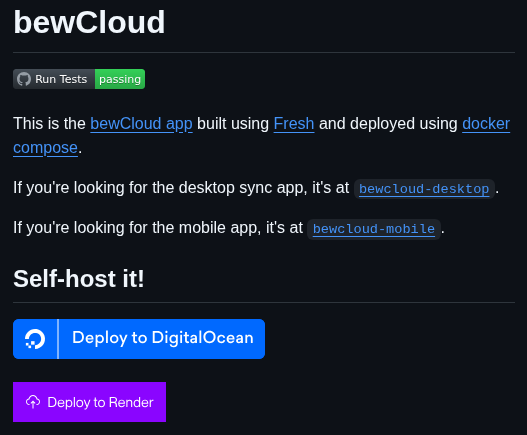Click the cloud upload icon on Render button

[33, 402]
